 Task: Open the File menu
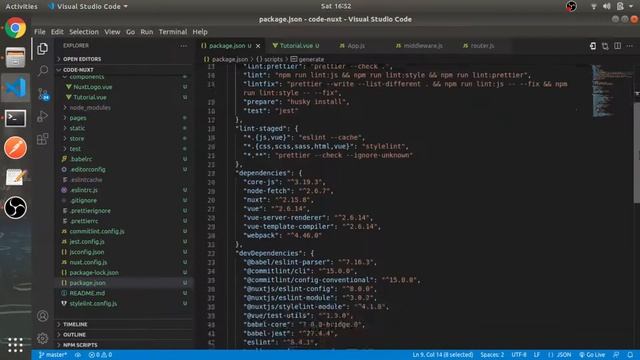tap(40, 32)
